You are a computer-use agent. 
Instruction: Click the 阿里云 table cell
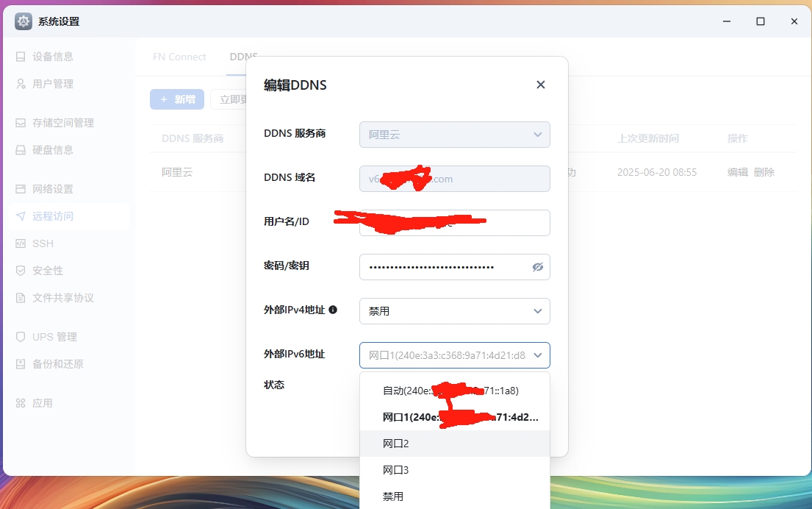pyautogui.click(x=177, y=172)
